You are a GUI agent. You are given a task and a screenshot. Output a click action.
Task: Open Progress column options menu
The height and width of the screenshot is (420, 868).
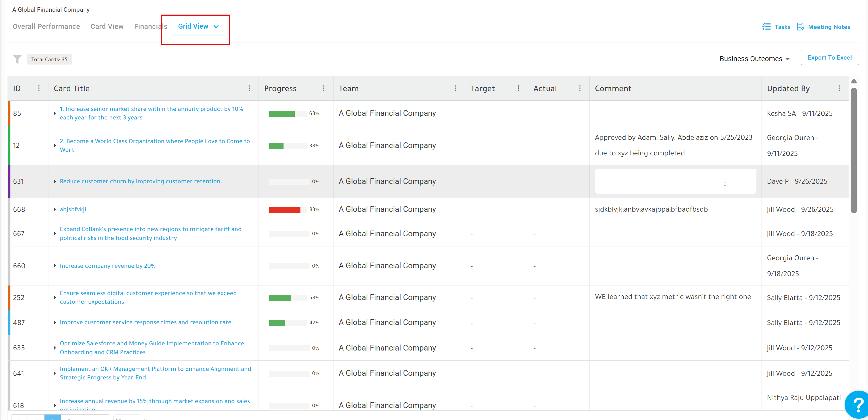(x=324, y=88)
